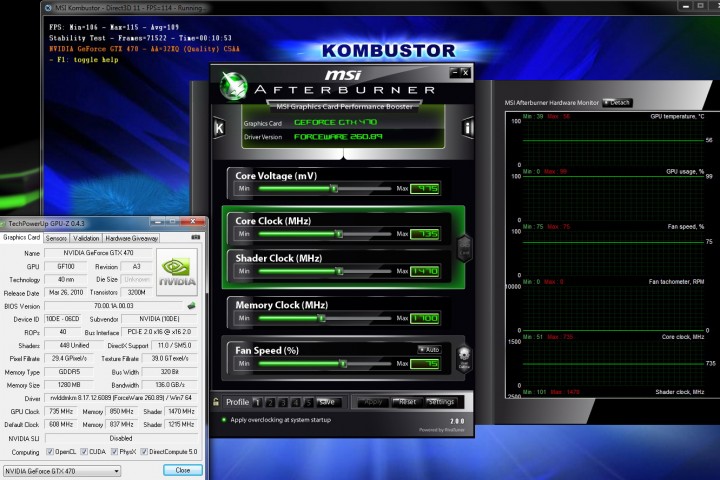Open the user-defined fan control icon
Image resolution: width=720 pixels, height=480 pixels.
coord(464,358)
